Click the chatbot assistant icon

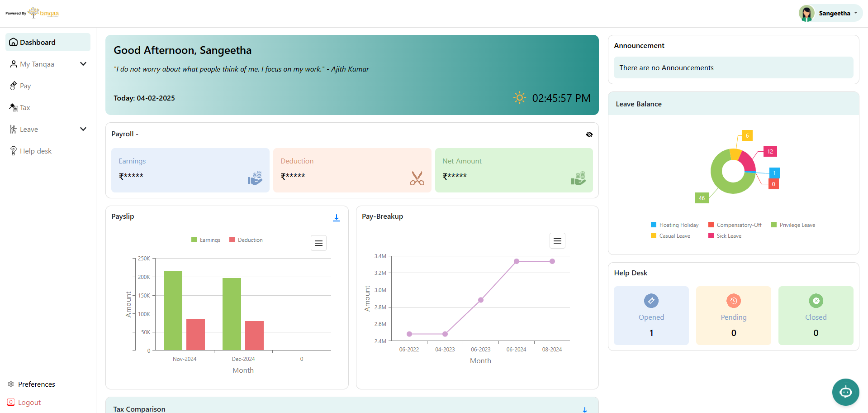coord(845,392)
